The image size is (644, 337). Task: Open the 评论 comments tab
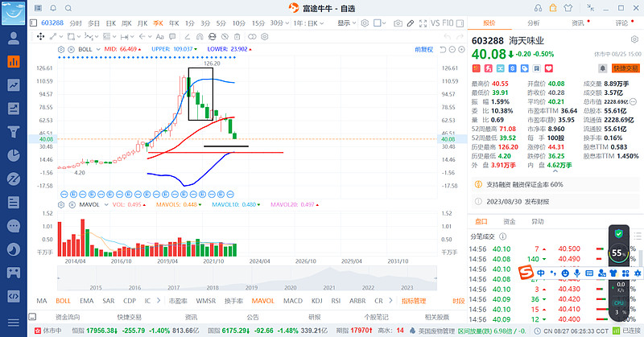point(621,23)
